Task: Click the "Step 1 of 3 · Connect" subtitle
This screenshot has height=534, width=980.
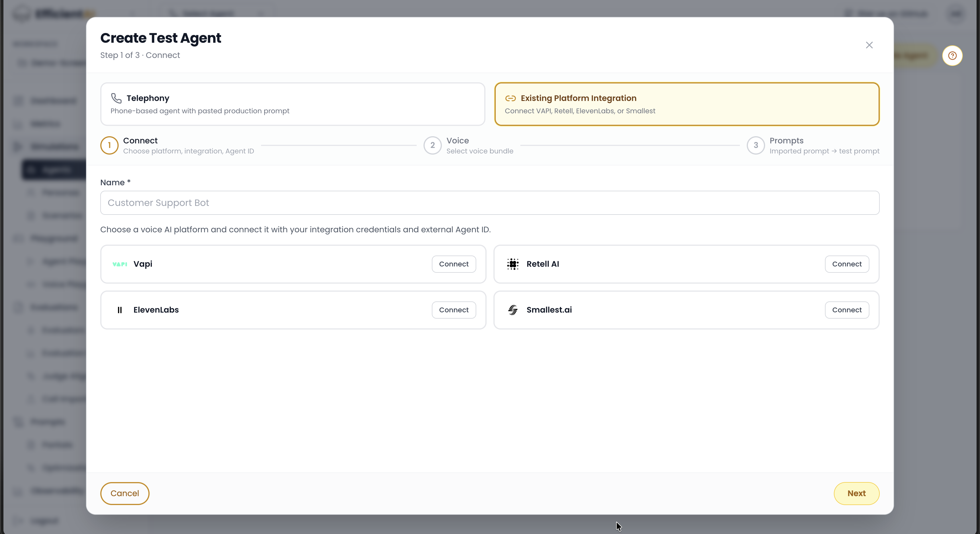Action: coord(140,55)
